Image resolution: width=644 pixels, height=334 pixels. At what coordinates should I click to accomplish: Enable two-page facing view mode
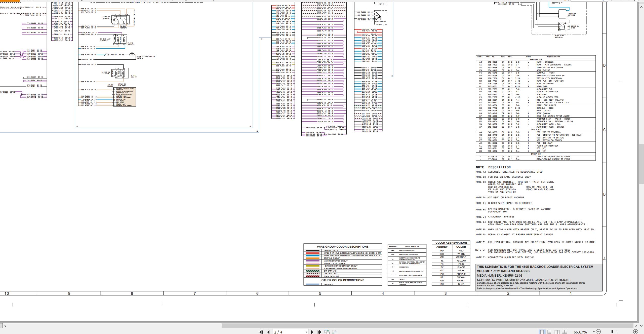pyautogui.click(x=557, y=332)
